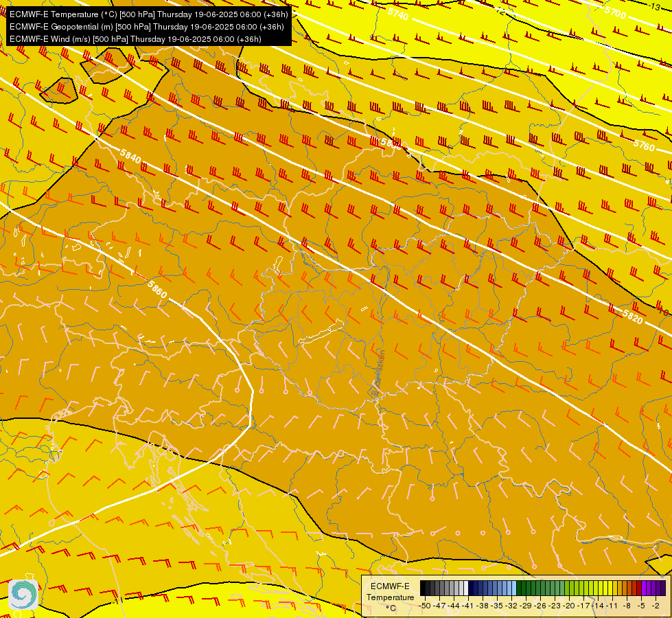Click the -41 value on the temperature legend

469,605
